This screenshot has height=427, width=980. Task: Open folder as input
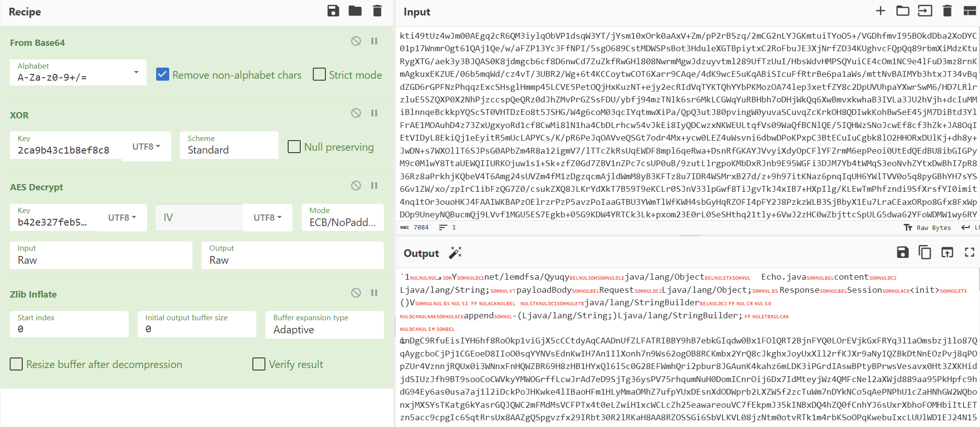tap(903, 11)
